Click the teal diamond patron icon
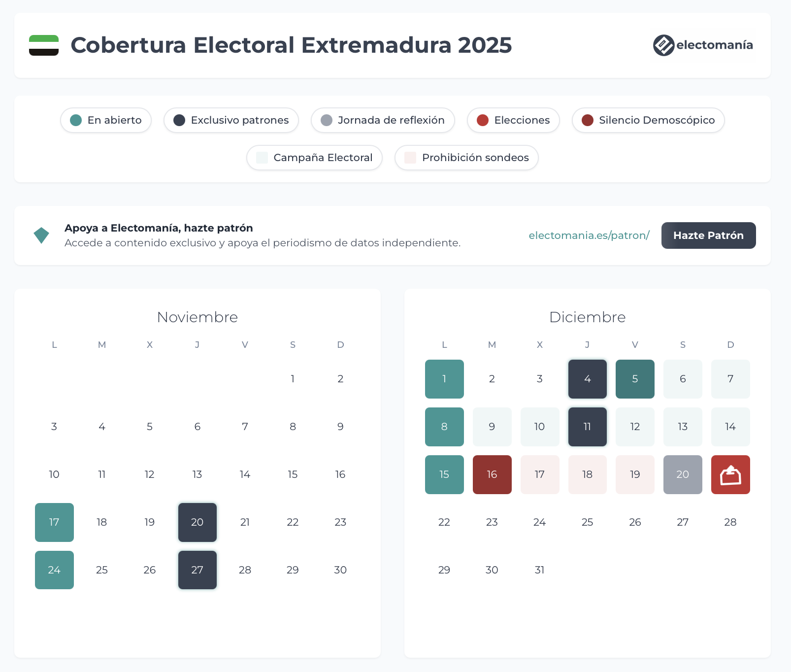 point(41,235)
